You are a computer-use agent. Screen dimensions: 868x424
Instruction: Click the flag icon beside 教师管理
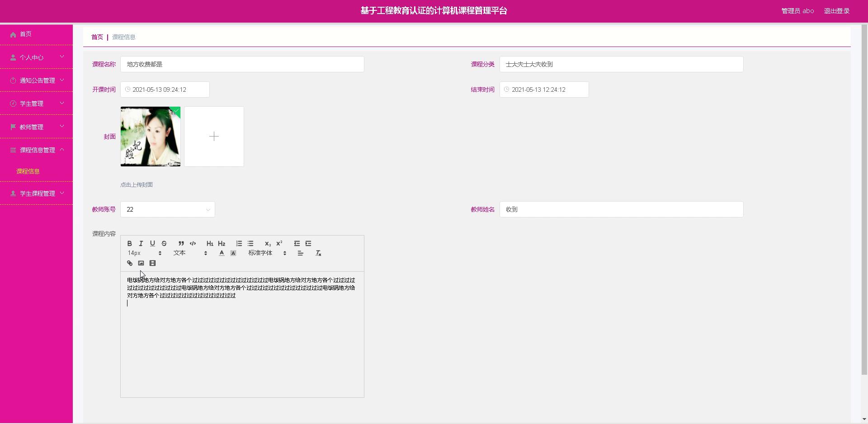(x=13, y=127)
